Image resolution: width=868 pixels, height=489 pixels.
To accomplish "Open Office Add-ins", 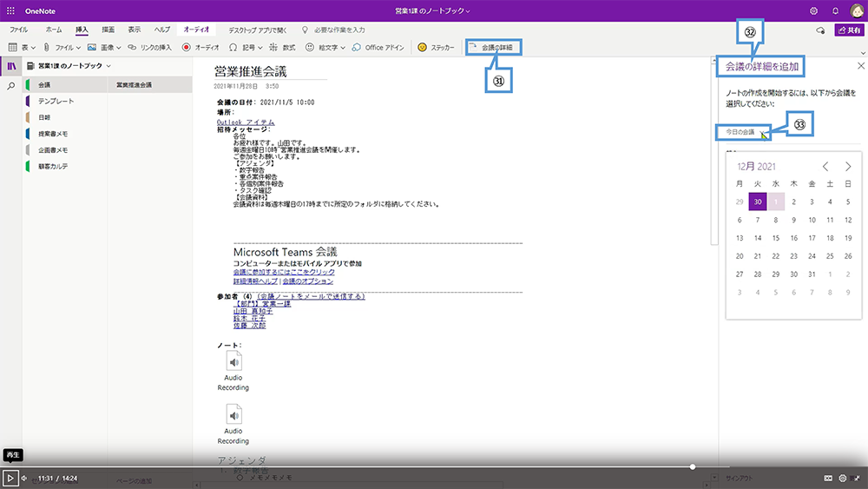I will tap(378, 48).
